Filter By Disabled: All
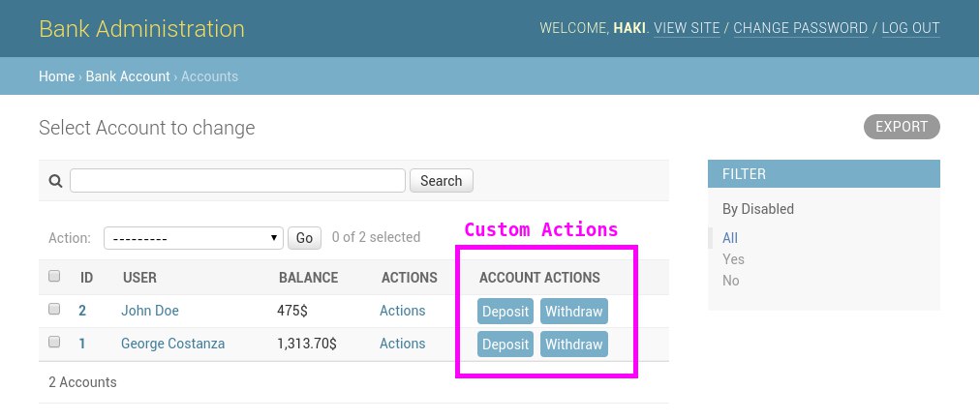This screenshot has height=420, width=980. pyautogui.click(x=730, y=238)
